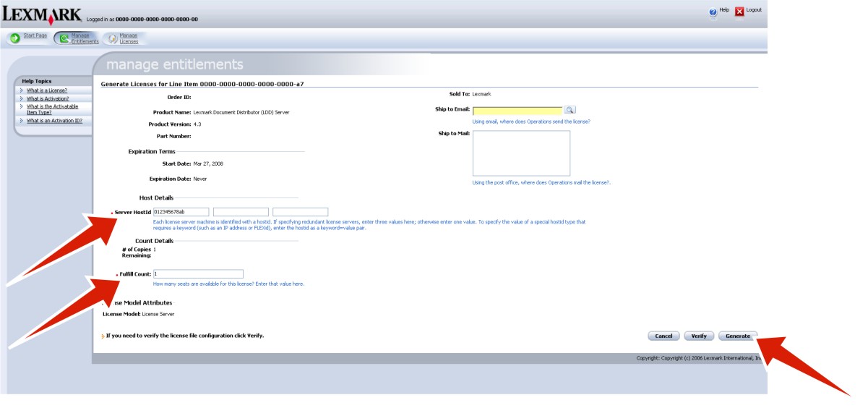This screenshot has height=408, width=868.
Task: Click the 'License Server' license model value
Action: pyautogui.click(x=158, y=314)
